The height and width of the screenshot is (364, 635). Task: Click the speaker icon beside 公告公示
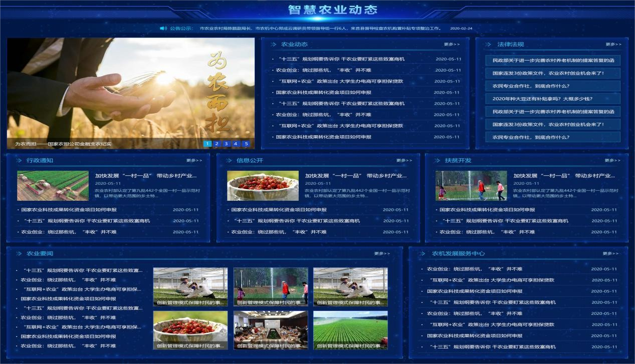(x=163, y=29)
